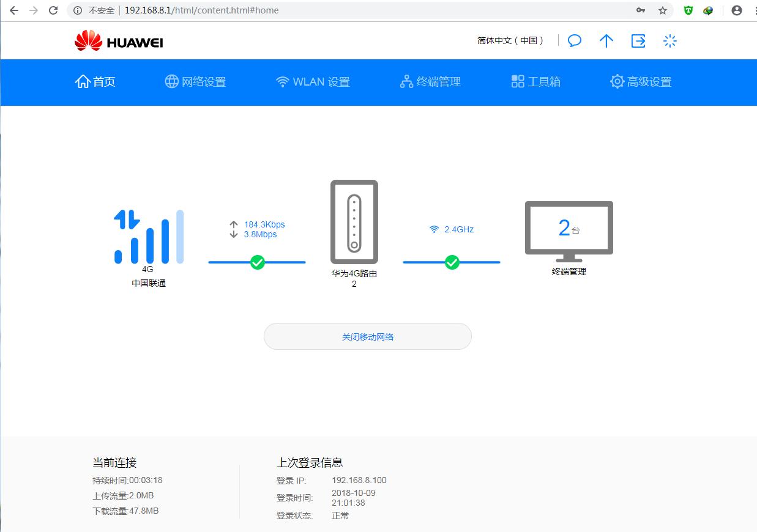The width and height of the screenshot is (757, 532).
Task: Click the HUAWEI logo
Action: tap(119, 41)
